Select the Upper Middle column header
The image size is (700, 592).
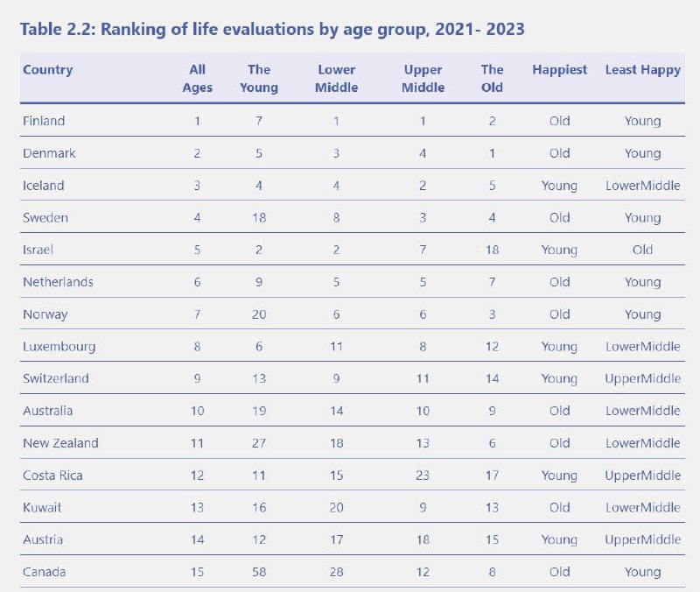[423, 78]
